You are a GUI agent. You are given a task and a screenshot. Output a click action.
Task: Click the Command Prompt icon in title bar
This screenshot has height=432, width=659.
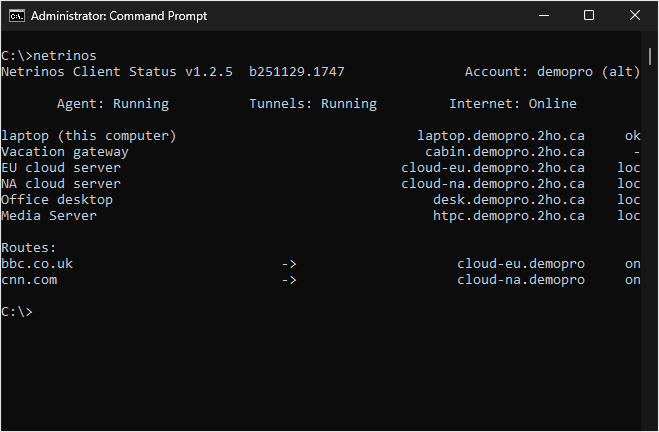coord(16,15)
